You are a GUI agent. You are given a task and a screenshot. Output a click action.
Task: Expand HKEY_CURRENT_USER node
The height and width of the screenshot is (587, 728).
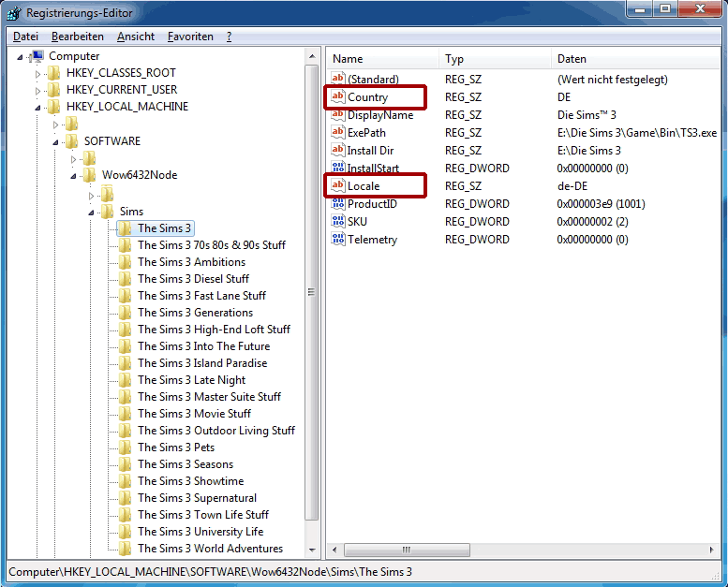[37, 91]
